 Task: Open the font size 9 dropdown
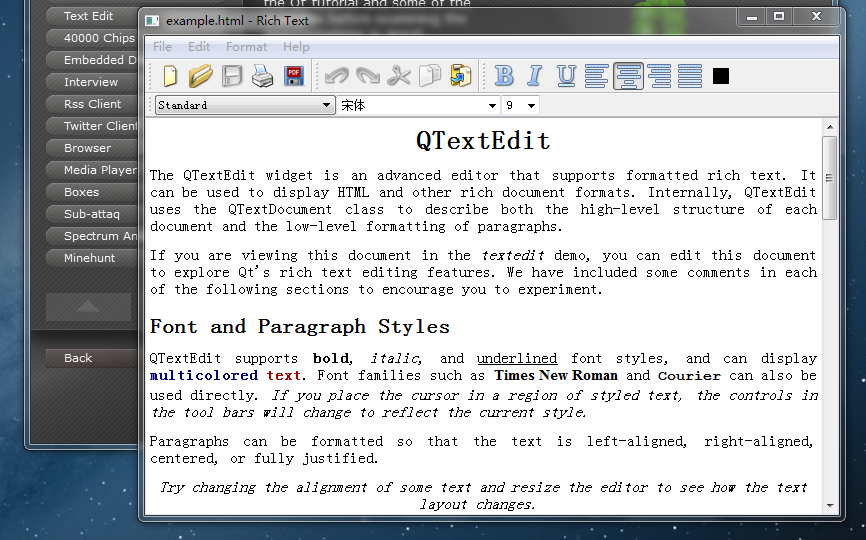click(520, 105)
